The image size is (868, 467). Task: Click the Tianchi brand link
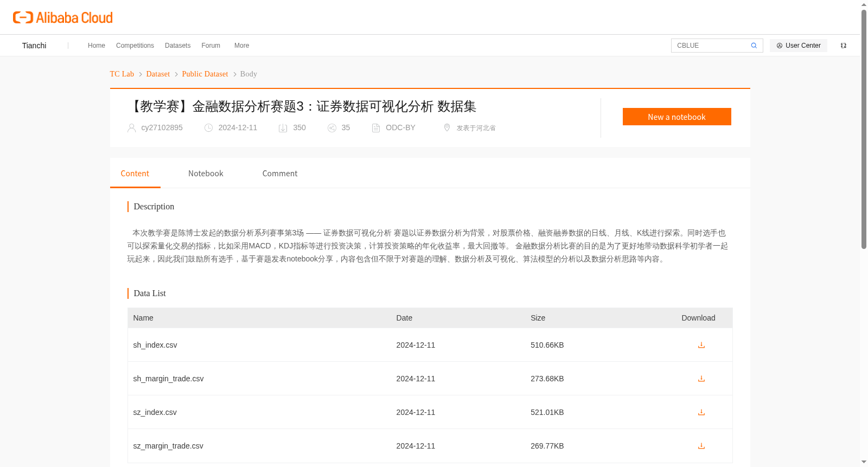(x=34, y=46)
